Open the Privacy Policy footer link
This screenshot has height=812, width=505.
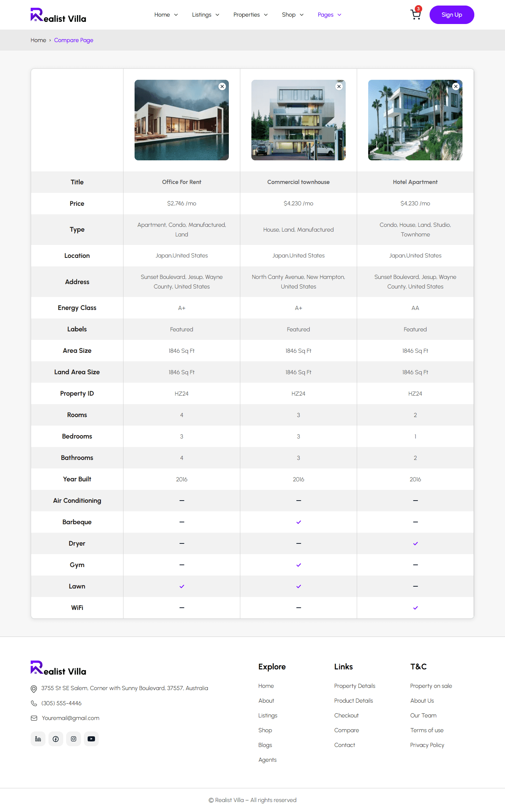[427, 745]
